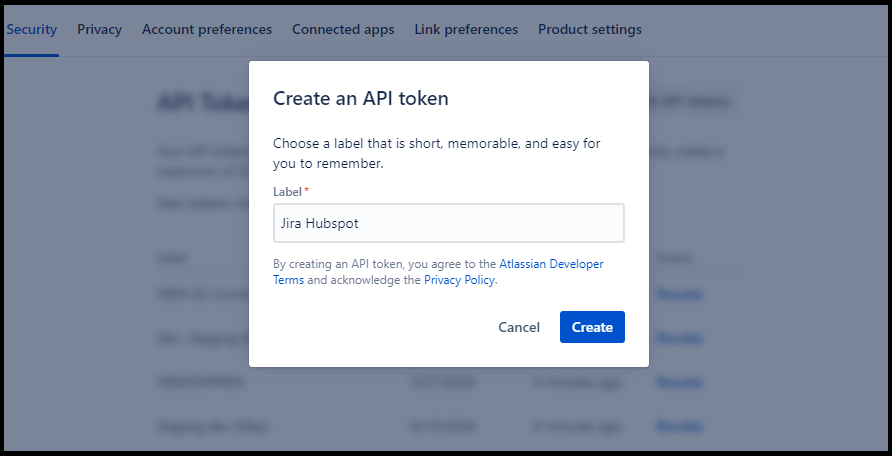
Task: Revoke the NEWONPREM token
Action: [679, 382]
